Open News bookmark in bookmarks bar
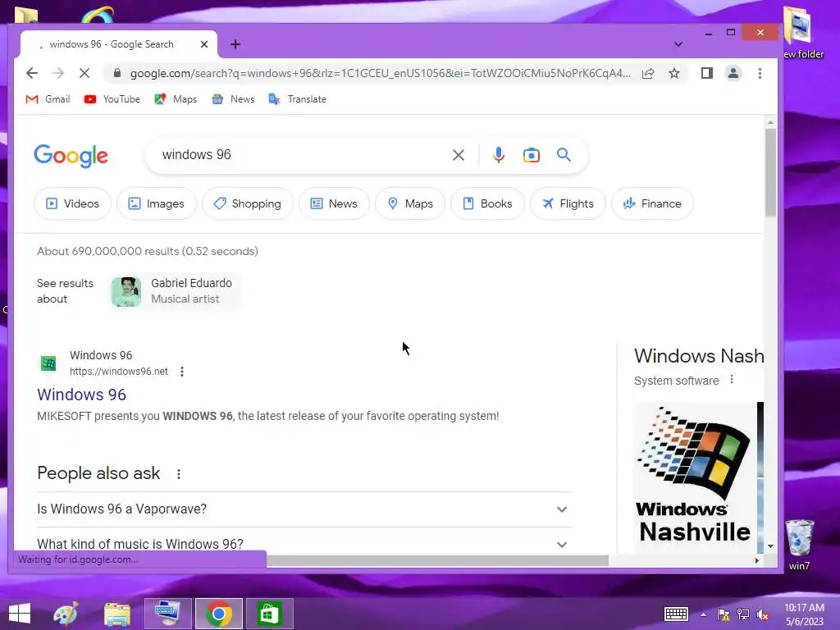This screenshot has width=840, height=630. [x=233, y=99]
